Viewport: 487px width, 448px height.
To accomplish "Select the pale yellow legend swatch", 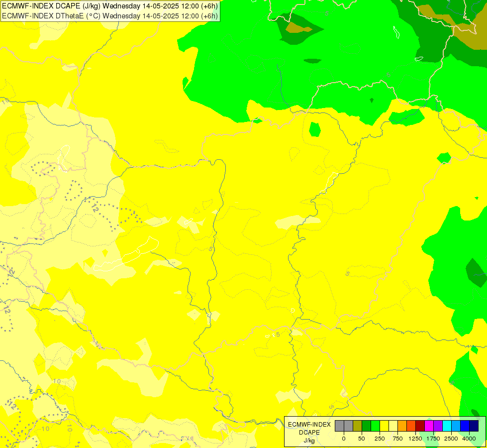I will 393,426.
